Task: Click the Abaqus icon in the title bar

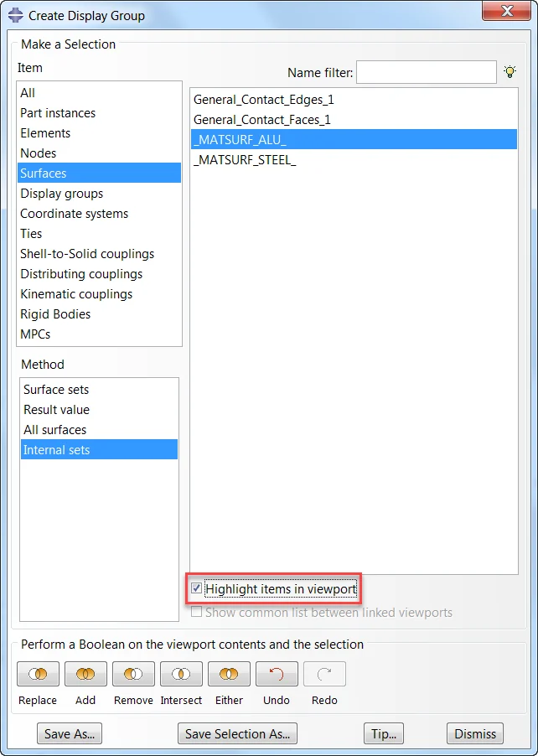Action: (15, 15)
